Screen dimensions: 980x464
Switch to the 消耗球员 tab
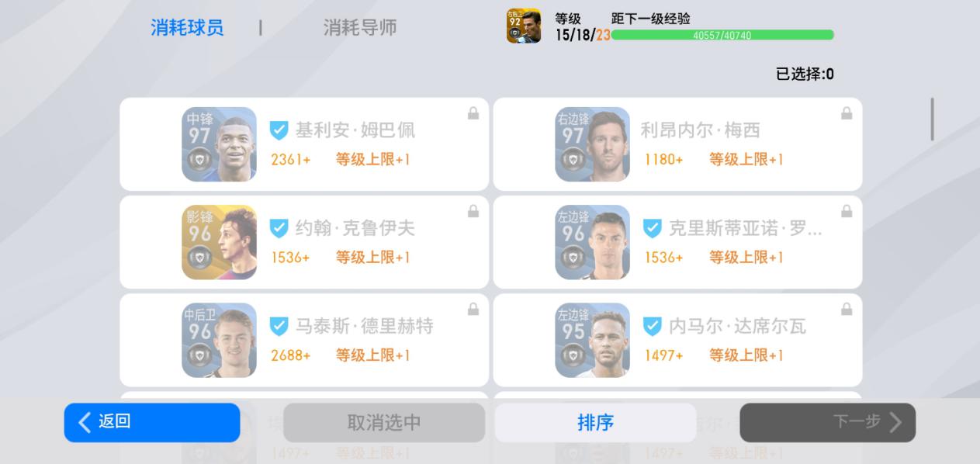pos(187,28)
